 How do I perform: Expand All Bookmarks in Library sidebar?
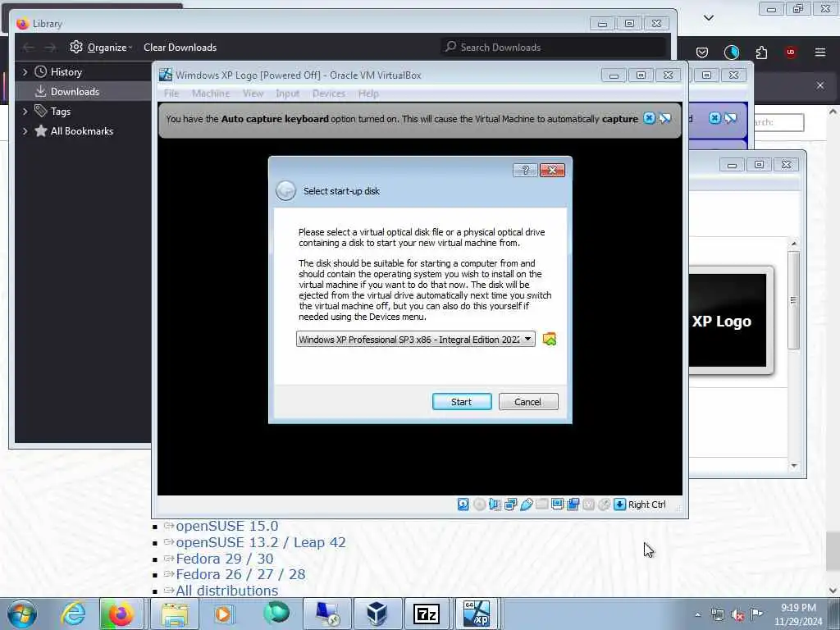point(25,131)
